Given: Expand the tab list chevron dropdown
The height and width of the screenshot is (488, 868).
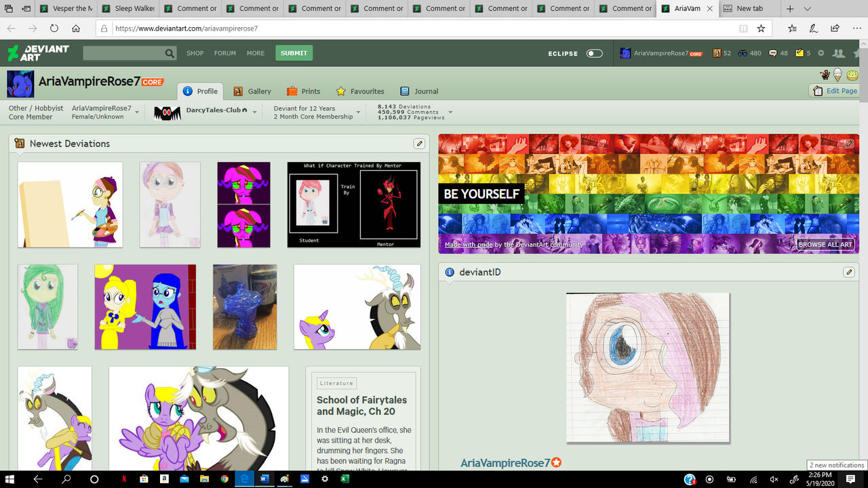Looking at the screenshot, I should [x=807, y=9].
